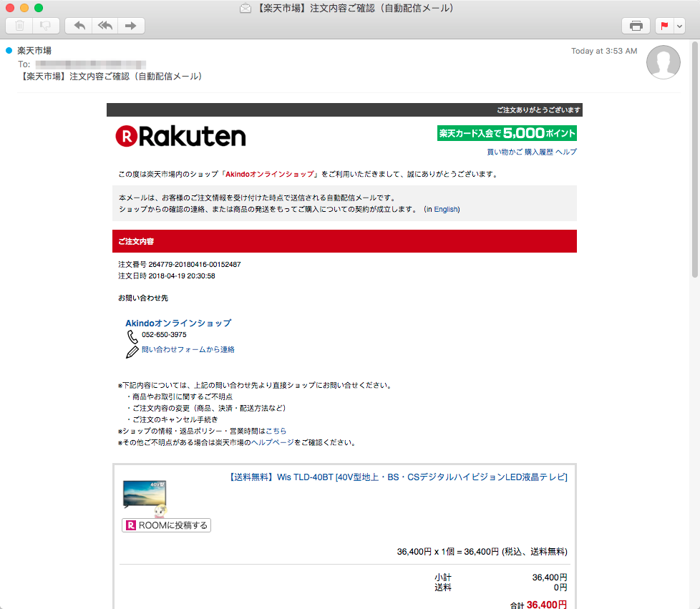Open the 購入履歴 link

tap(539, 152)
